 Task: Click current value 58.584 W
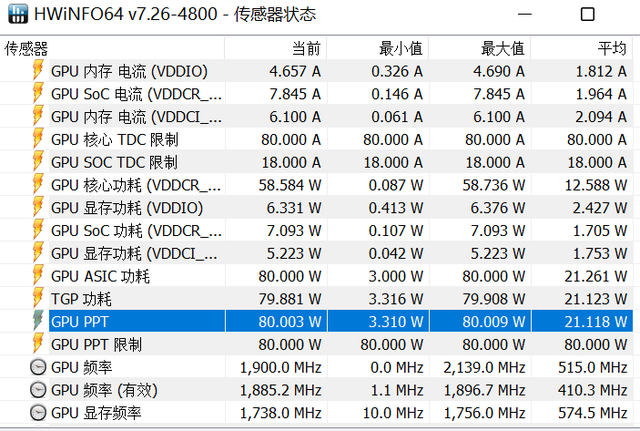290,185
